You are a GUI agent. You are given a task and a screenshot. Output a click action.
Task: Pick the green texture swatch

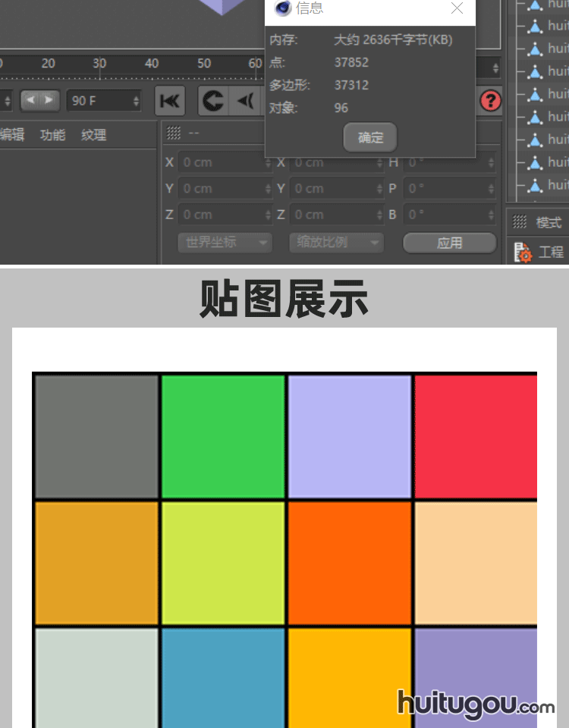pyautogui.click(x=223, y=437)
